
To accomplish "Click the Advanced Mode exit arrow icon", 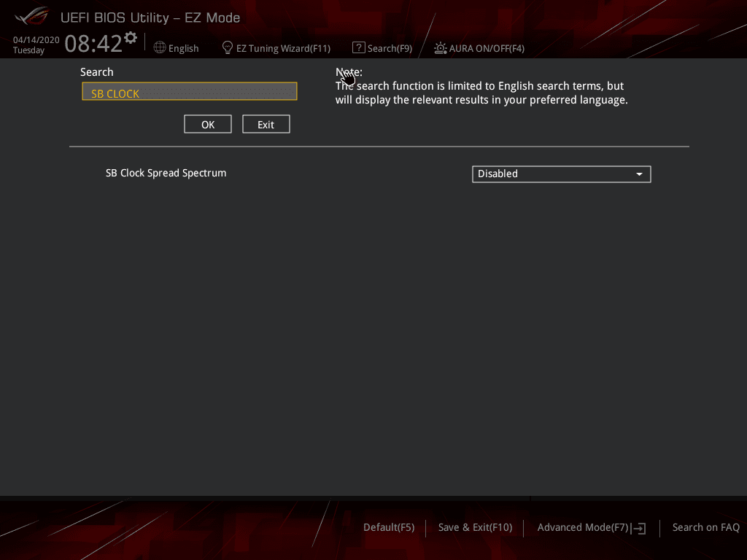I will tap(639, 528).
